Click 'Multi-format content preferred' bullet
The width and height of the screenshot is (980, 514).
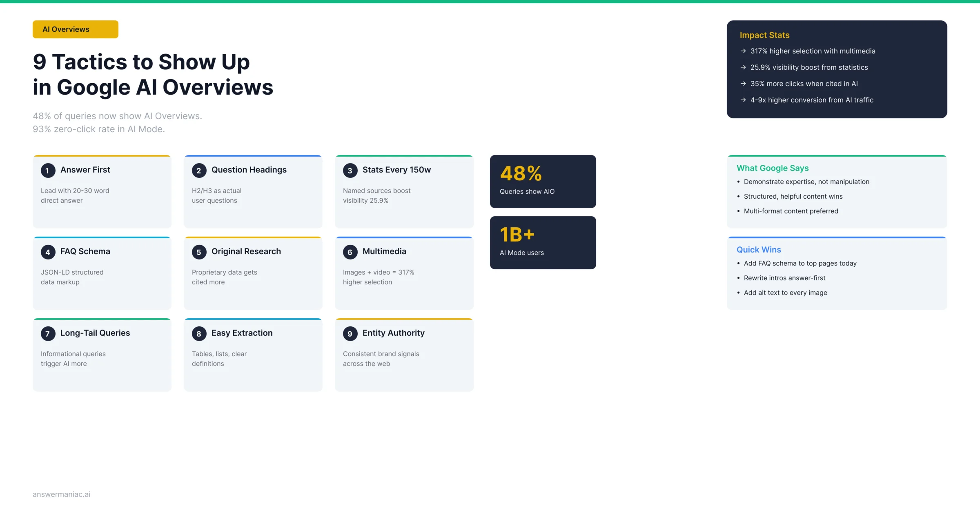point(791,211)
